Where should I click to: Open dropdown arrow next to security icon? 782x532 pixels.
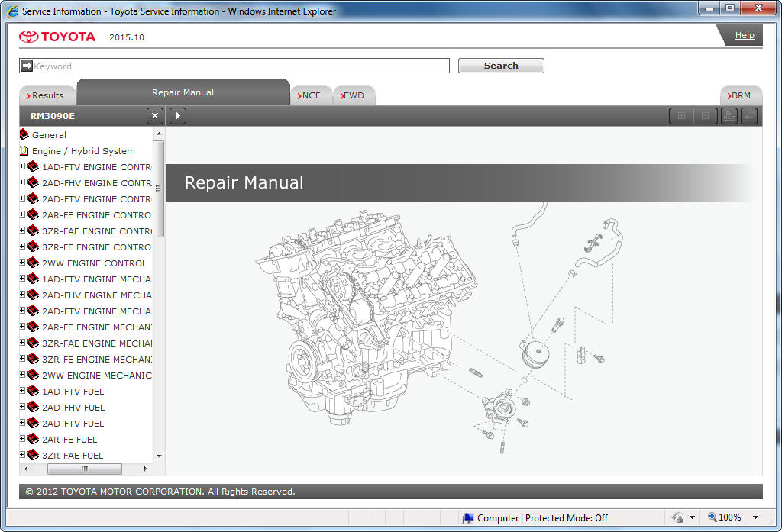[x=692, y=517]
